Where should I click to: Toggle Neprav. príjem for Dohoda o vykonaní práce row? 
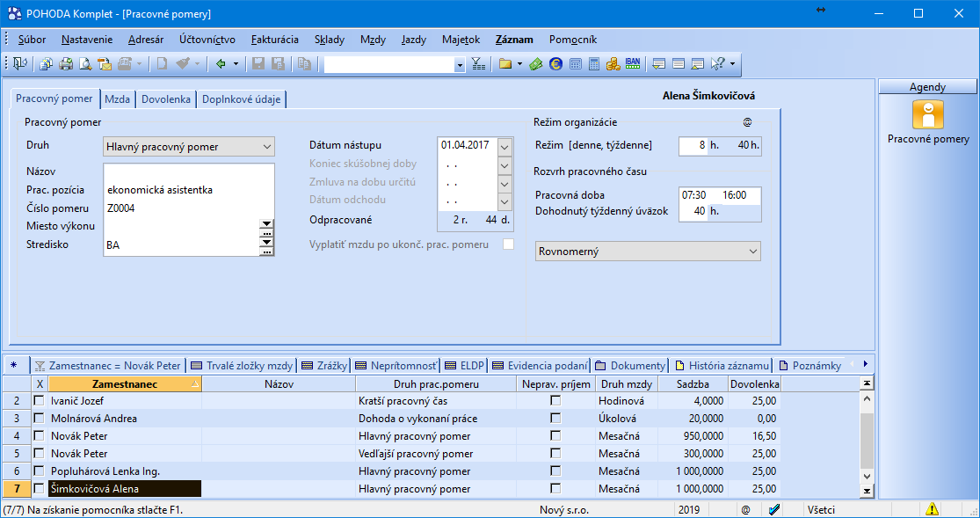point(555,418)
